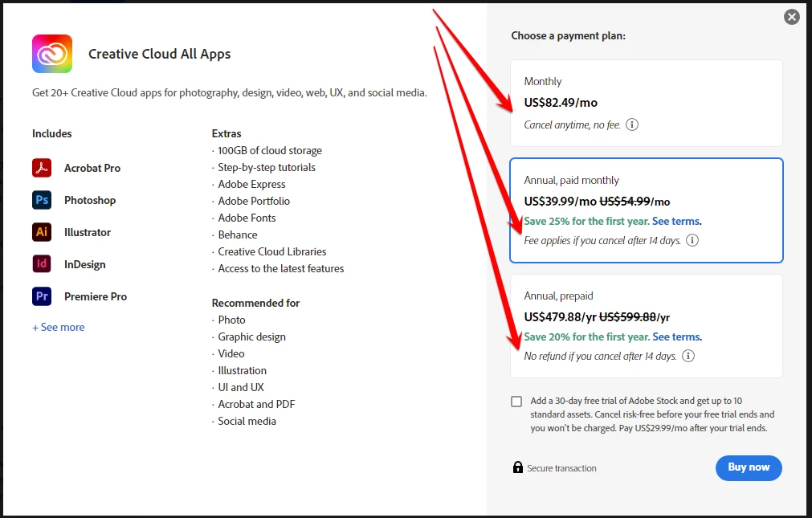Click the Social media recommendation
812x518 pixels.
247,421
